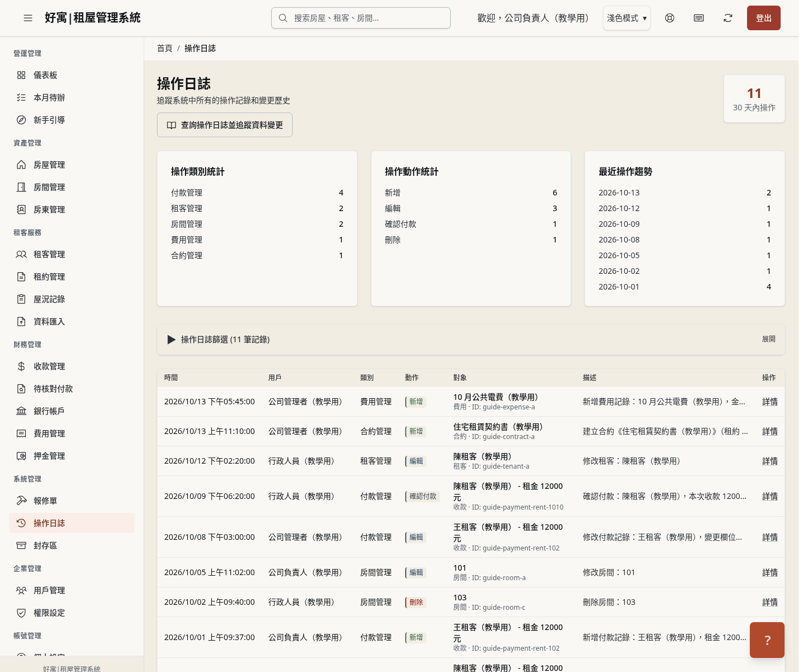
Task: Open 封存區 archive icon in sidebar
Action: 21,545
